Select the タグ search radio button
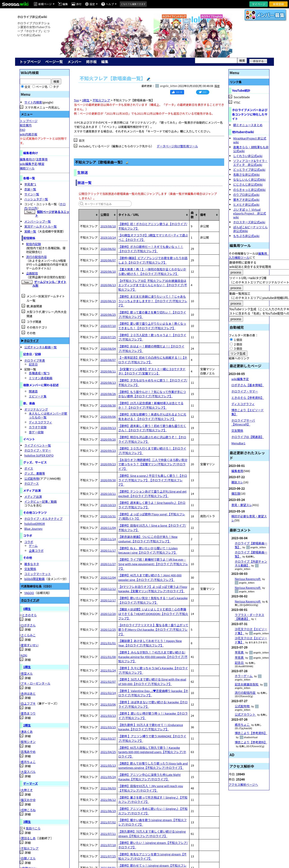Viewport: 289px width, 868px height. coord(51,87)
